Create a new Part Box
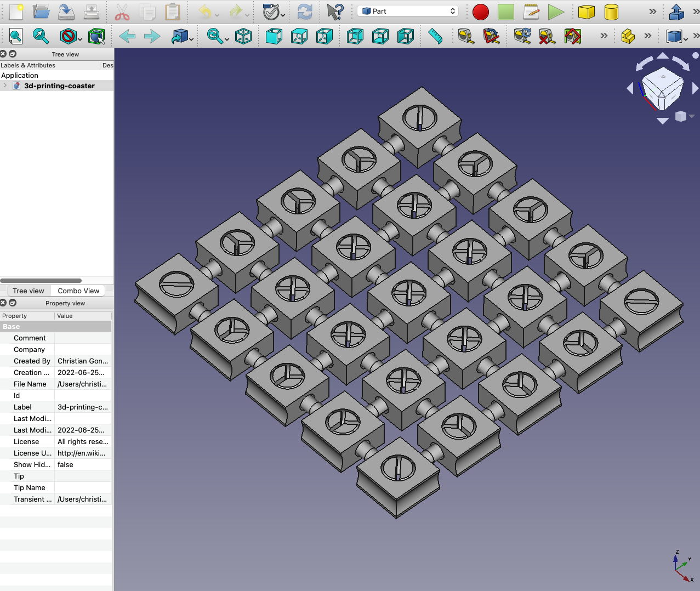700x591 pixels. [586, 11]
